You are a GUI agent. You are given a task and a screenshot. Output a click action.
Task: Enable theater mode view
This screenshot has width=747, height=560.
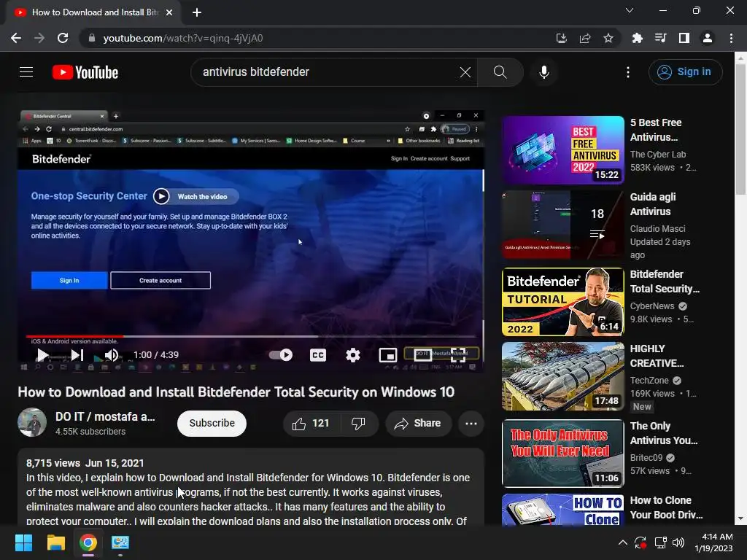[422, 355]
